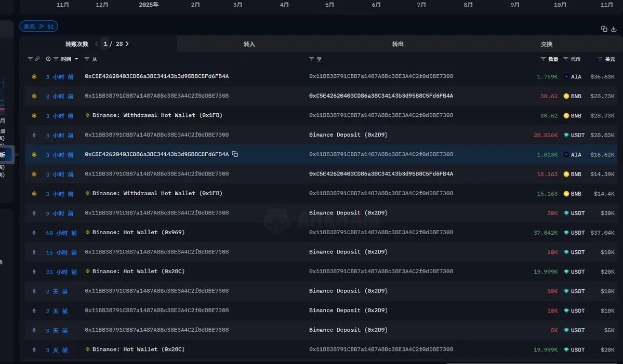623x364 pixels.
Task: Click the USDT token icon in the 37.042K row
Action: click(566, 233)
